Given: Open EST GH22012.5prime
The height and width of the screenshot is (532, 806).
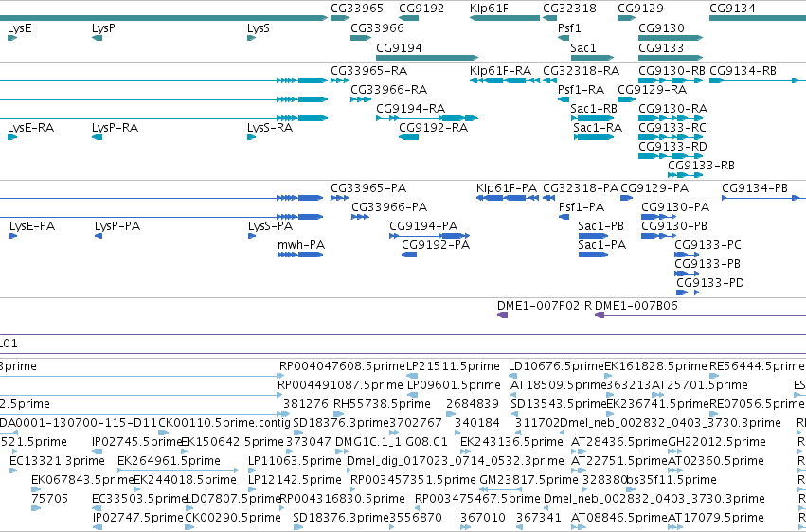Looking at the screenshot, I should 717,442.
